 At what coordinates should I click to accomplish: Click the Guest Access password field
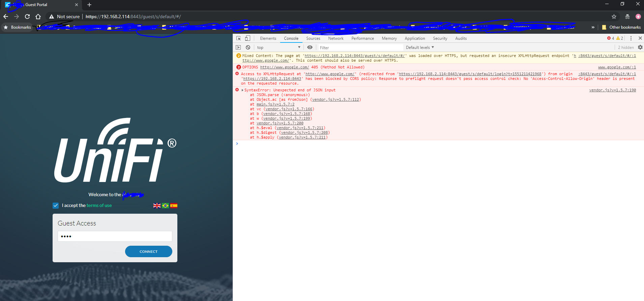(x=115, y=236)
